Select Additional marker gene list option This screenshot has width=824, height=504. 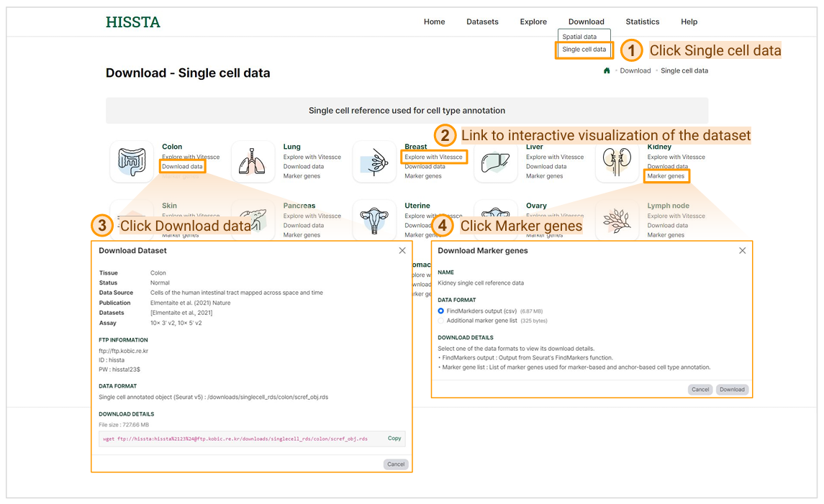point(441,321)
